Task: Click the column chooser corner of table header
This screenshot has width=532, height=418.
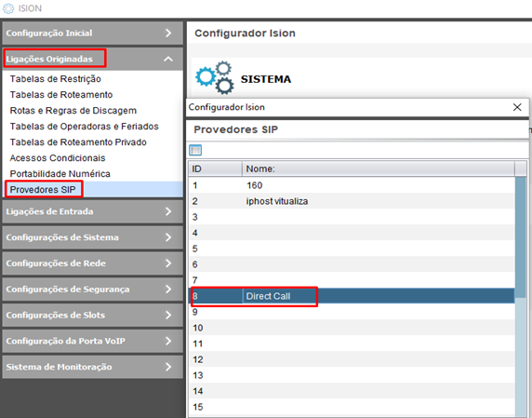Action: tap(521, 169)
